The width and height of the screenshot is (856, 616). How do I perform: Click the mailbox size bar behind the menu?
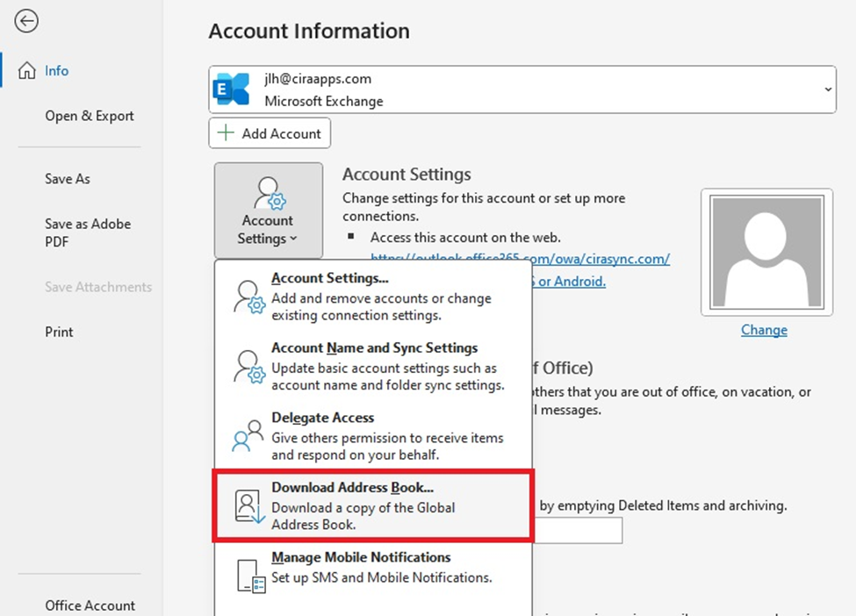(578, 530)
